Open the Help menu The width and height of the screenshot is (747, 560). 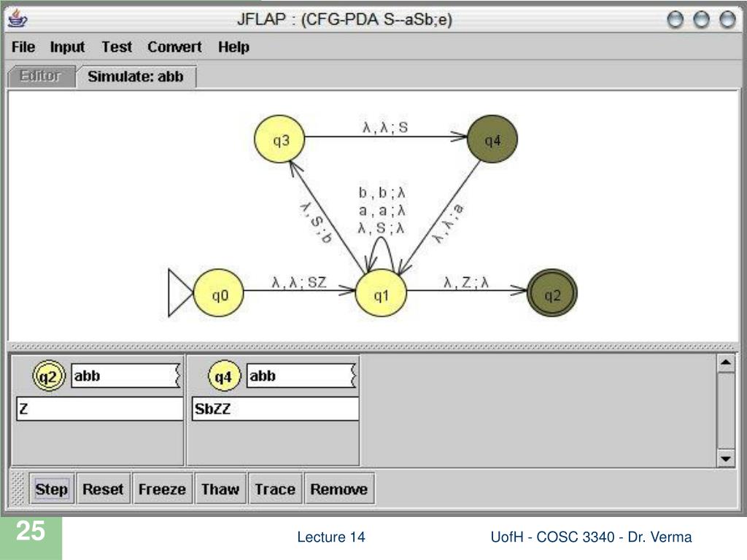click(233, 47)
